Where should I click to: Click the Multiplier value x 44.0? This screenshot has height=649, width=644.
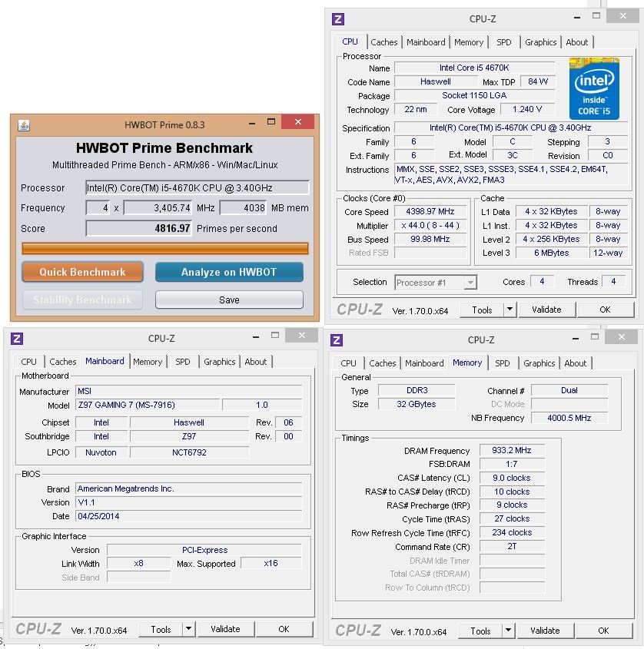[430, 226]
